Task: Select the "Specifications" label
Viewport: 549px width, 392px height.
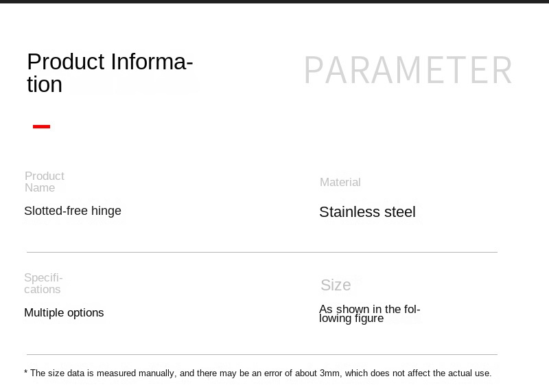Action: tap(43, 284)
